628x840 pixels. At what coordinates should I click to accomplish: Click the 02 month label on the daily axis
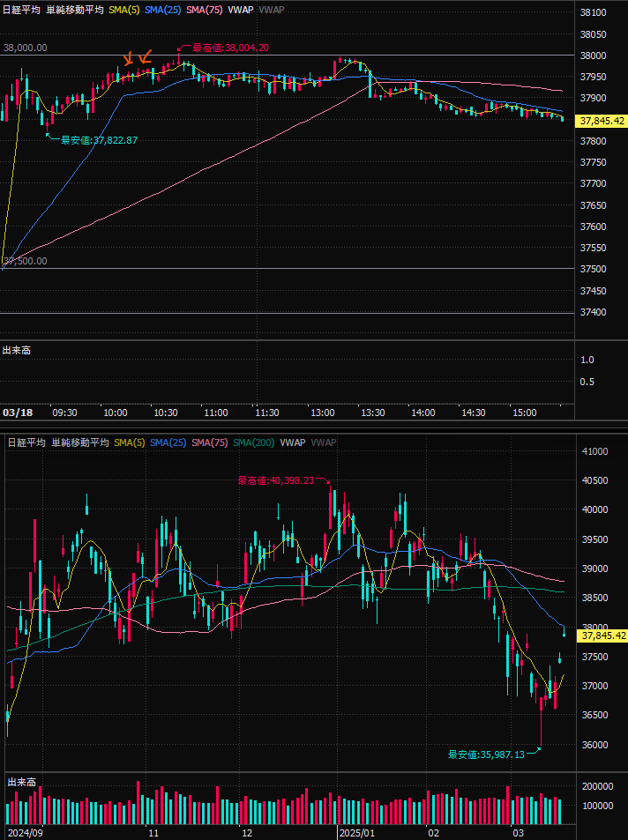pos(433,833)
